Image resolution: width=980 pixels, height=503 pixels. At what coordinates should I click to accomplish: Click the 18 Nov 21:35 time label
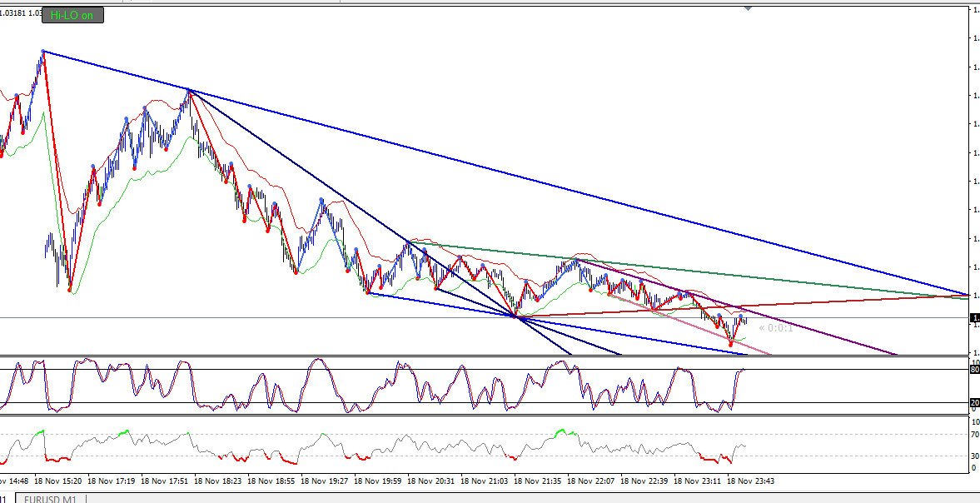538,481
